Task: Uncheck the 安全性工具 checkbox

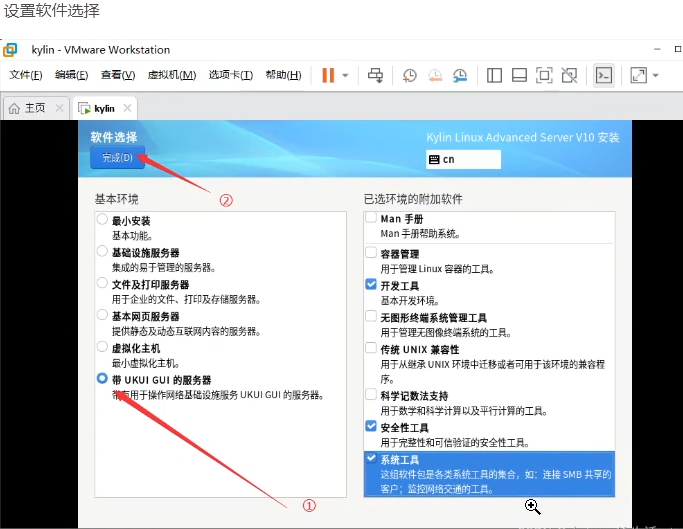Action: point(371,426)
